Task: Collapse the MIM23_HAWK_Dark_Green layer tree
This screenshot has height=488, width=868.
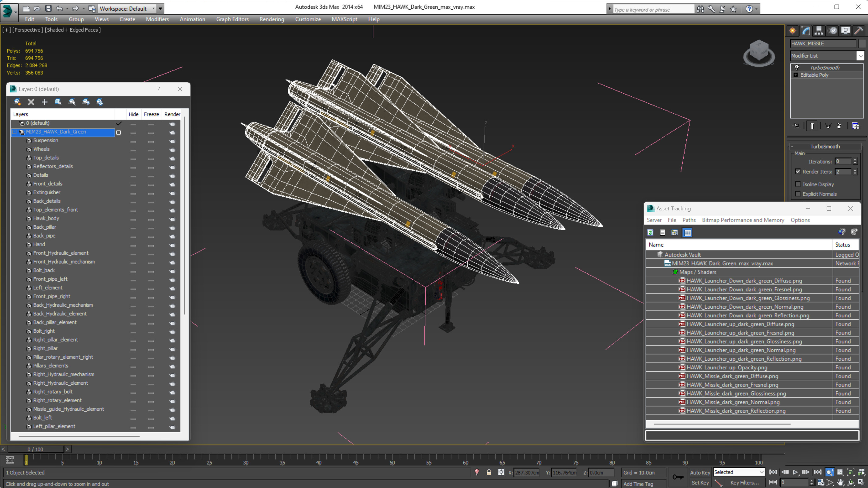Action: coord(15,132)
